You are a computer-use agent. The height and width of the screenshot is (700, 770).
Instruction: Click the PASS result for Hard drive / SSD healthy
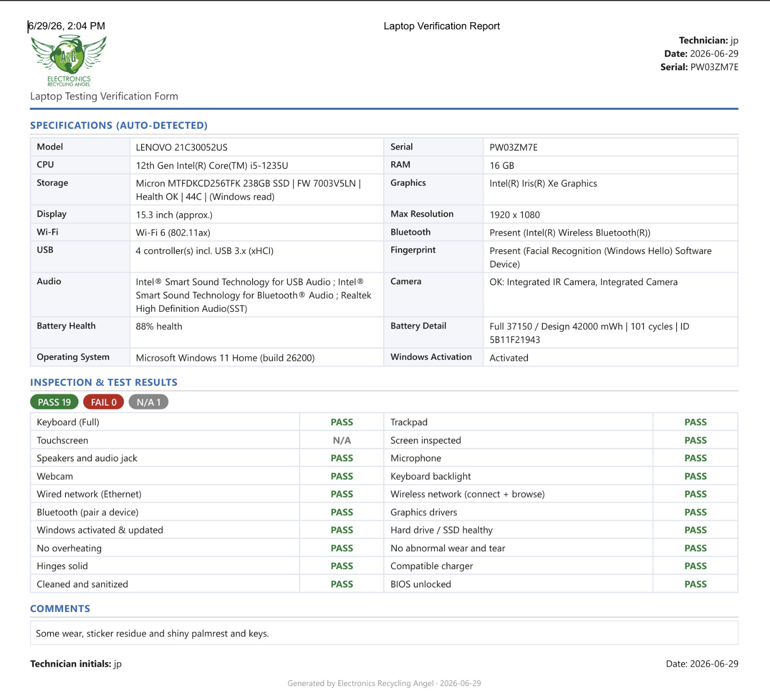click(x=695, y=530)
